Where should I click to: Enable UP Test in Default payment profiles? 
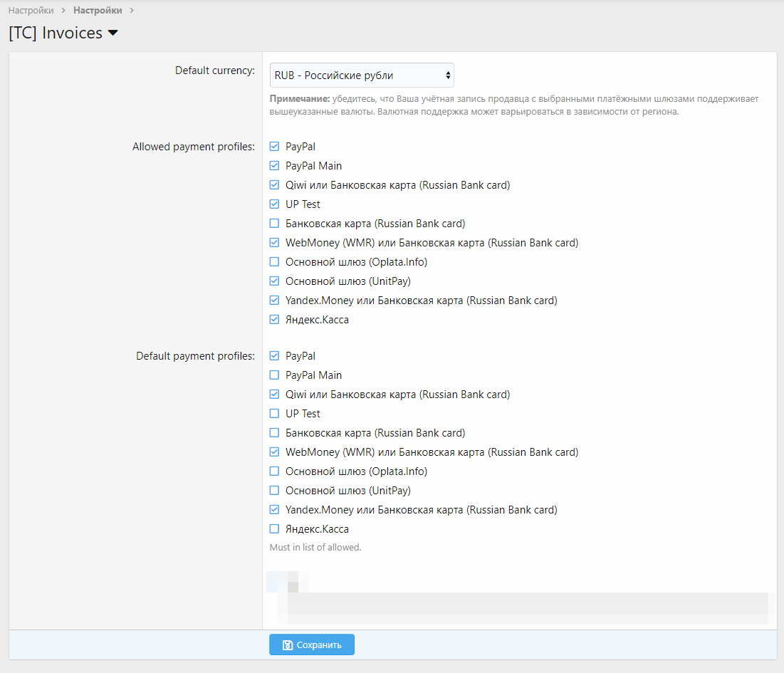tap(275, 414)
